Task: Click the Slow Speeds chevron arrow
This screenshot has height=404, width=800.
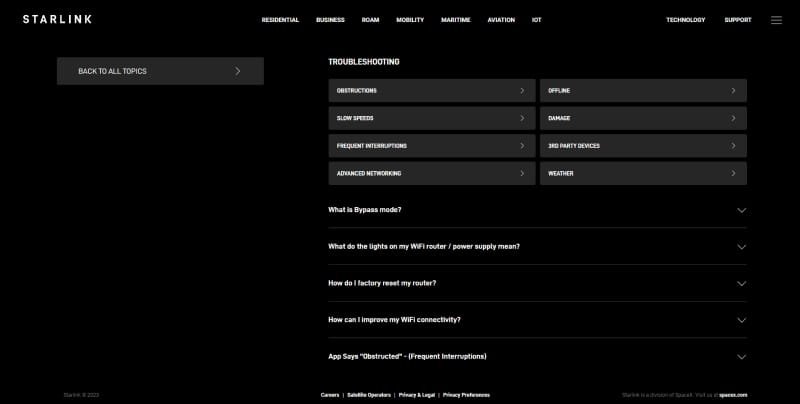Action: (x=522, y=118)
